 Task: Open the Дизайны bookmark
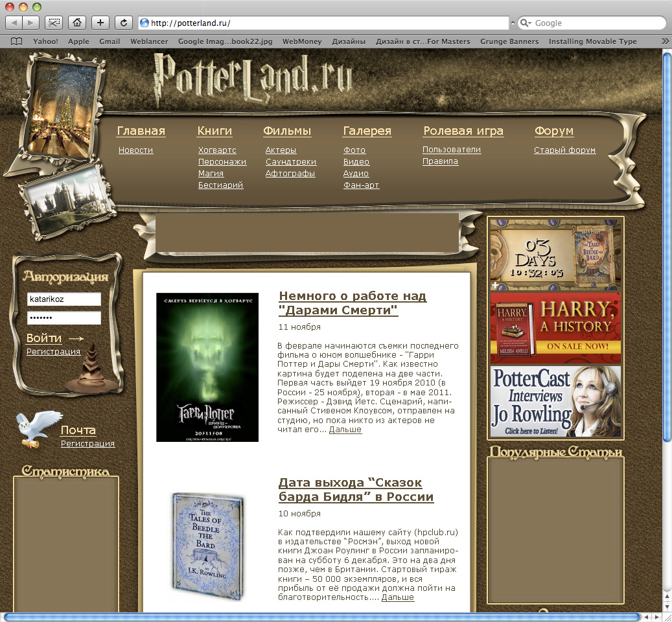click(349, 41)
